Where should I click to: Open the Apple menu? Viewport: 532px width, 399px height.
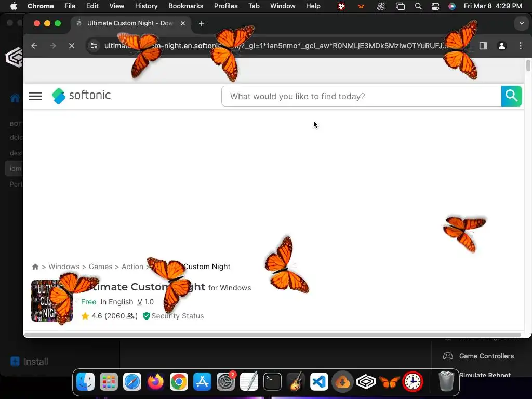(14, 6)
